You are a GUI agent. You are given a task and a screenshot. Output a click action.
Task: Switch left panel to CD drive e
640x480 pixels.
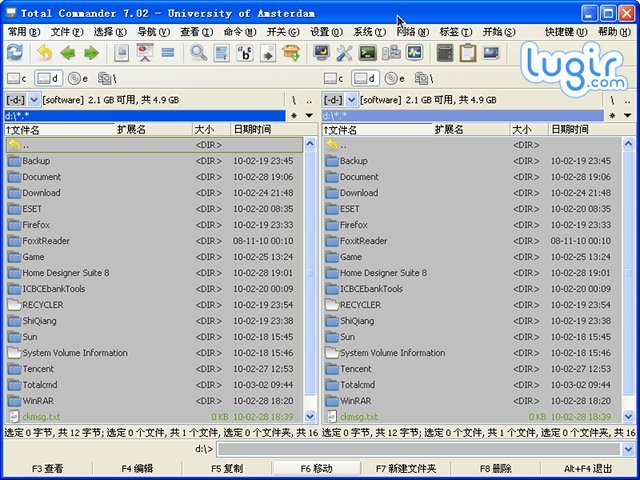coord(78,78)
